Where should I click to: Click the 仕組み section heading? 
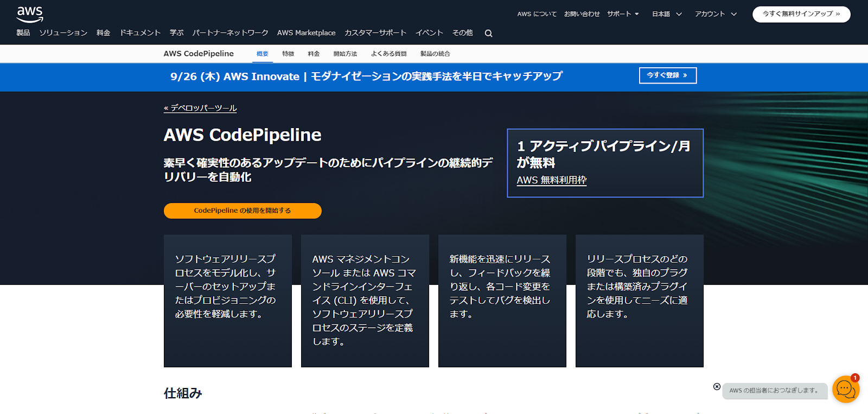click(183, 393)
